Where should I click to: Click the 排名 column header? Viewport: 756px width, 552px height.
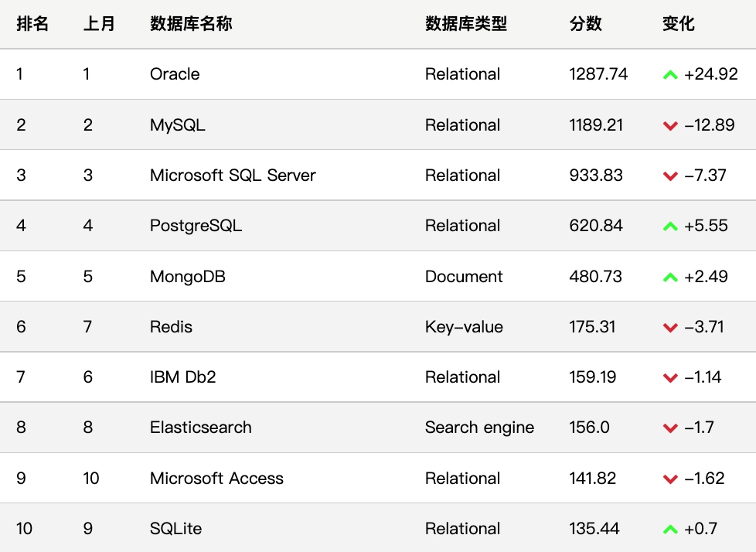pyautogui.click(x=32, y=23)
